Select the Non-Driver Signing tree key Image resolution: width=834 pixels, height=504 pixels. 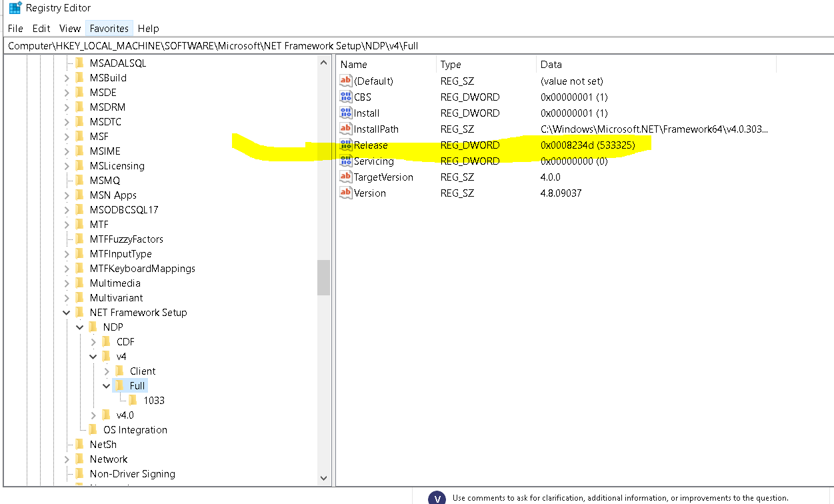coord(133,473)
